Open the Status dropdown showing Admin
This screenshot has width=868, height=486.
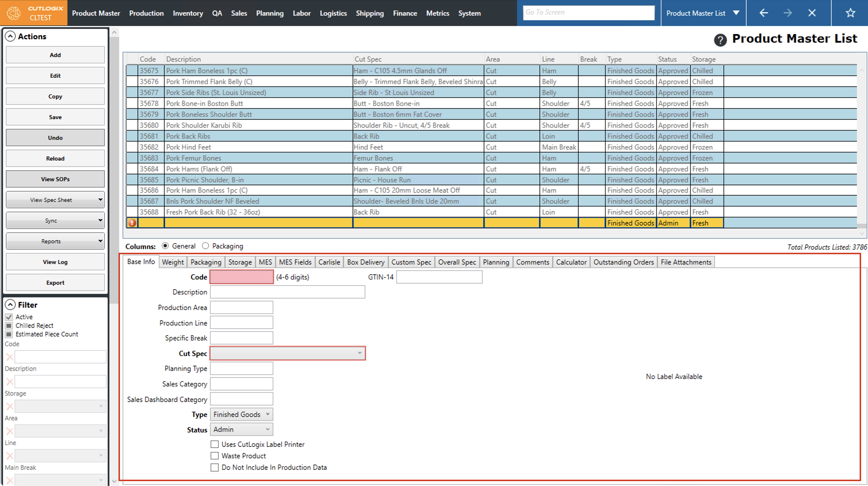241,429
